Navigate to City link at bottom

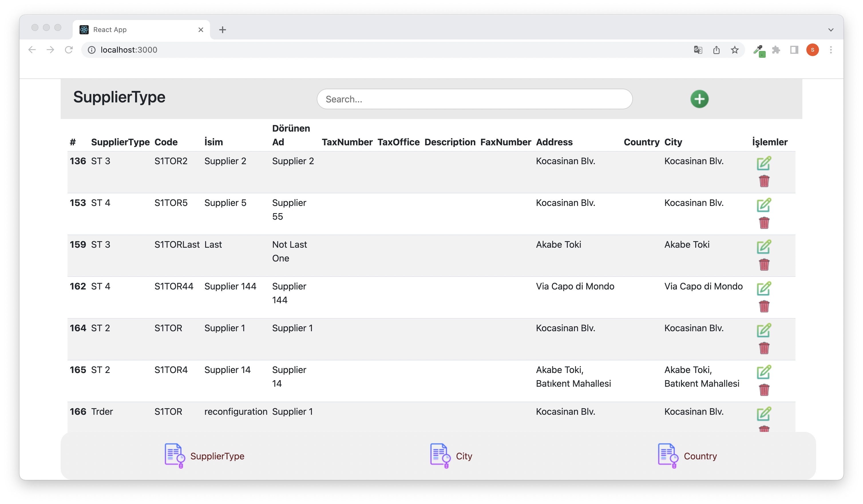click(x=464, y=456)
